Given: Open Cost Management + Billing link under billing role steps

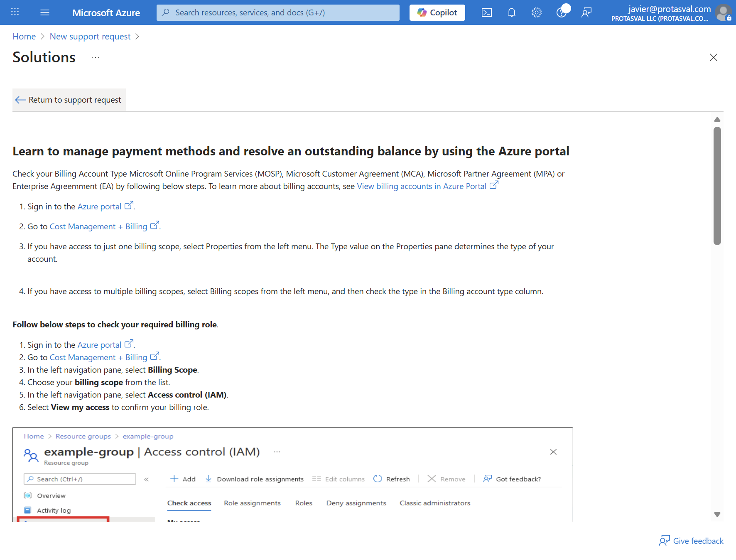Looking at the screenshot, I should (x=104, y=357).
